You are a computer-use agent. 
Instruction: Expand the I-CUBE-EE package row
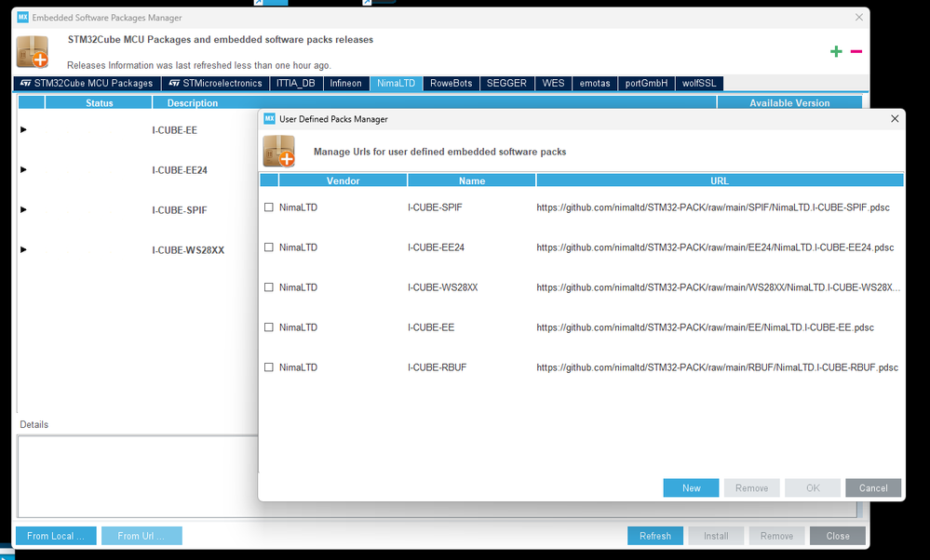coord(23,130)
